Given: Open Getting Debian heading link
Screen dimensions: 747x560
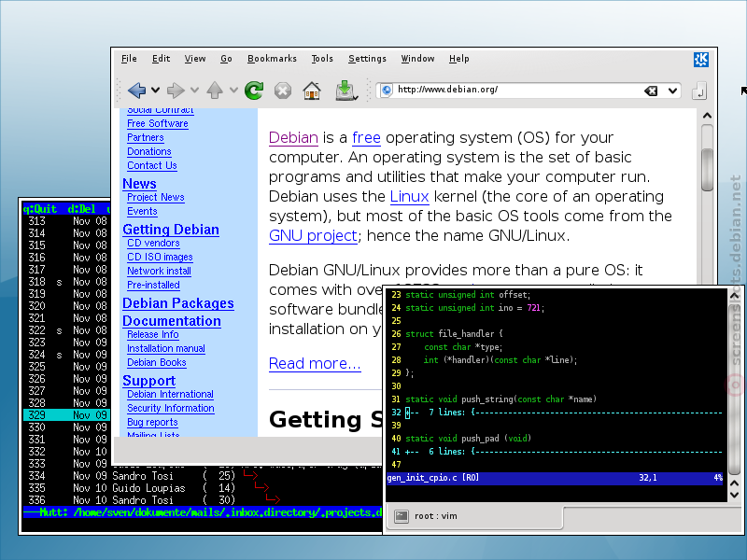Looking at the screenshot, I should [x=171, y=229].
